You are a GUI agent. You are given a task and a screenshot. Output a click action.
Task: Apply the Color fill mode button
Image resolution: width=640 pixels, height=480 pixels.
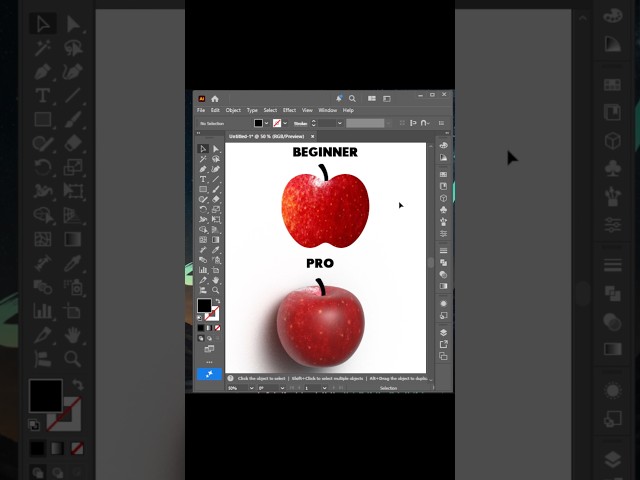tap(200, 328)
